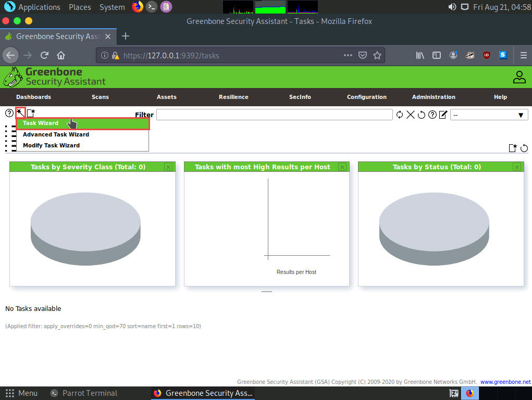Show the insecure connection lock warning
This screenshot has width=532, height=400.
pyautogui.click(x=115, y=55)
